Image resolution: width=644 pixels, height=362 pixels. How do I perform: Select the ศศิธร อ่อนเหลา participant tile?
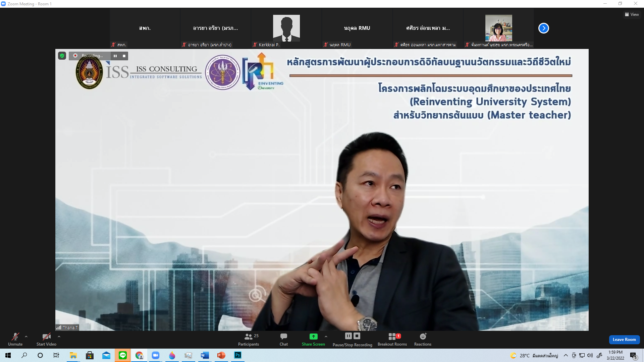click(428, 28)
